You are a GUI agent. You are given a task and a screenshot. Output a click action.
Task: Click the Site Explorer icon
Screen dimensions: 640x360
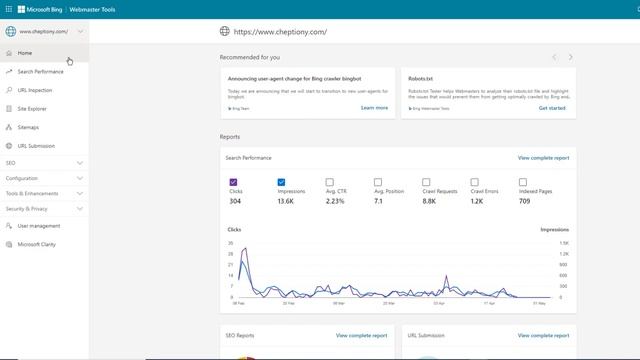[x=9, y=109]
